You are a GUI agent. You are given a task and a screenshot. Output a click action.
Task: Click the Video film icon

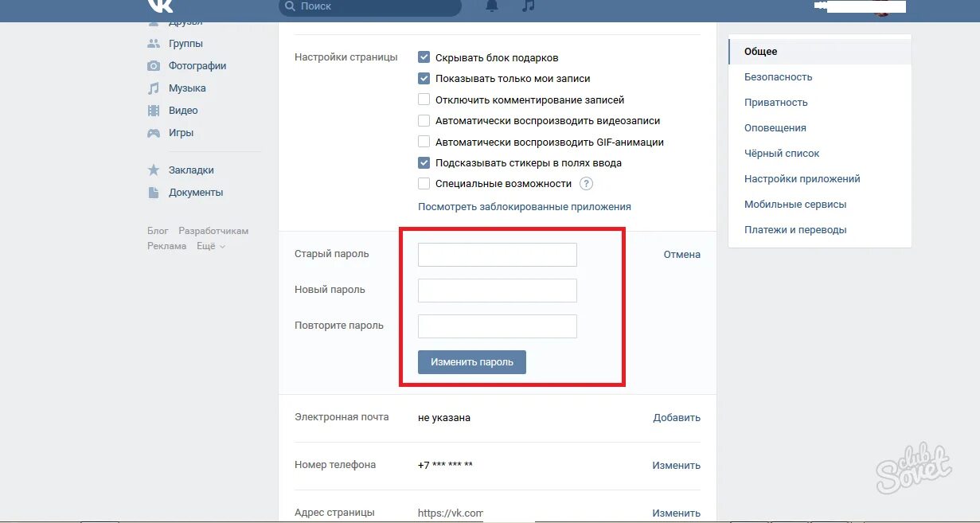154,111
